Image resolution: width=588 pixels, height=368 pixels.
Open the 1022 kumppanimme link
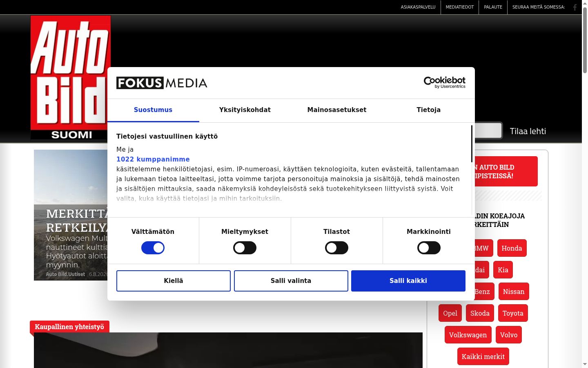click(153, 159)
